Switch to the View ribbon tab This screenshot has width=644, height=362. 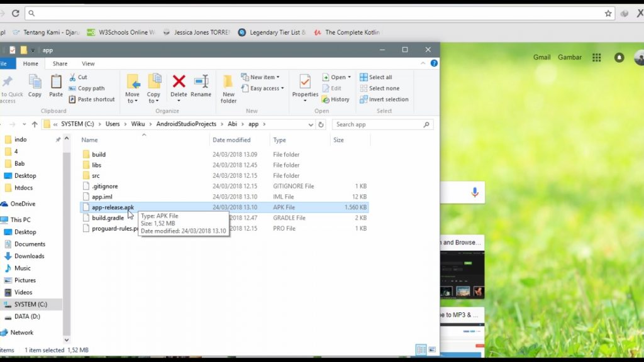click(88, 63)
